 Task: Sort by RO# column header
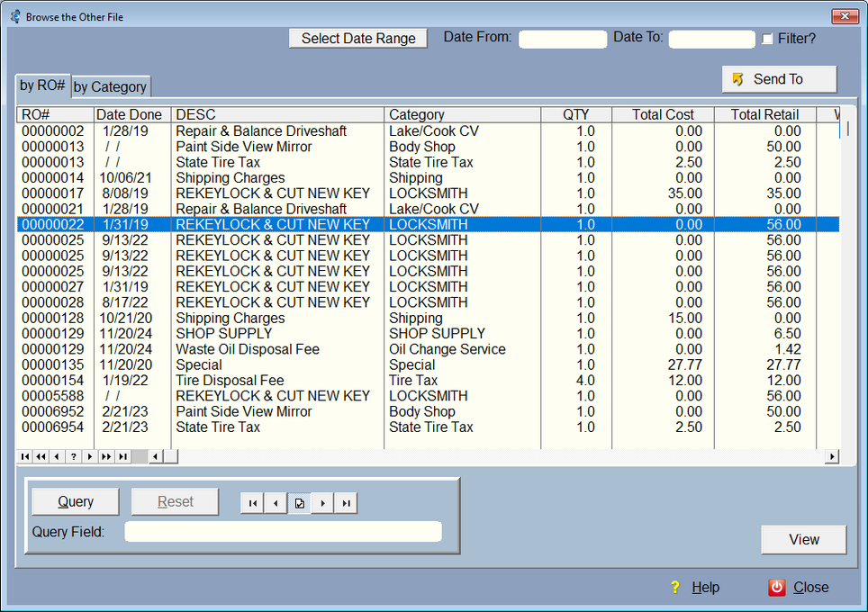pos(55,114)
